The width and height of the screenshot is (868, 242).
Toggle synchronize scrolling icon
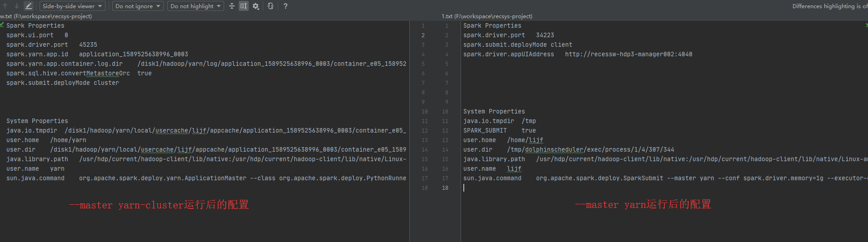(x=244, y=6)
